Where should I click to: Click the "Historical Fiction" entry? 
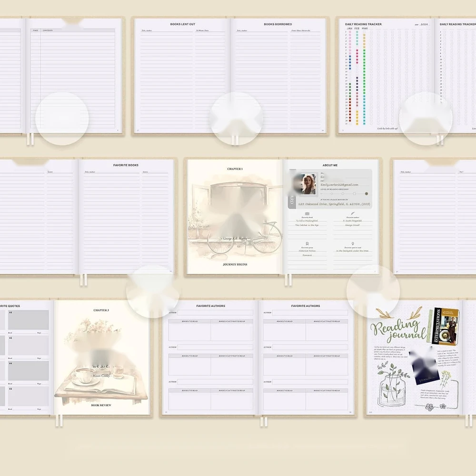pos(307,251)
